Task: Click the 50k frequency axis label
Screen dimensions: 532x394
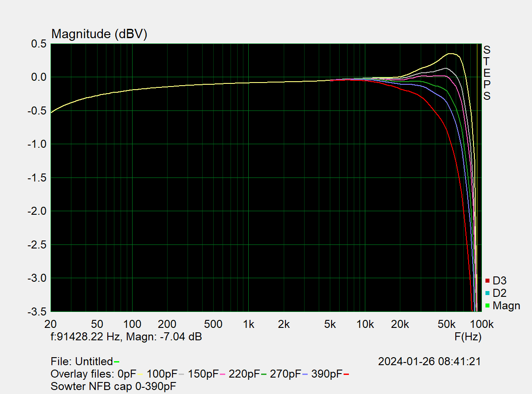Action: pos(447,324)
